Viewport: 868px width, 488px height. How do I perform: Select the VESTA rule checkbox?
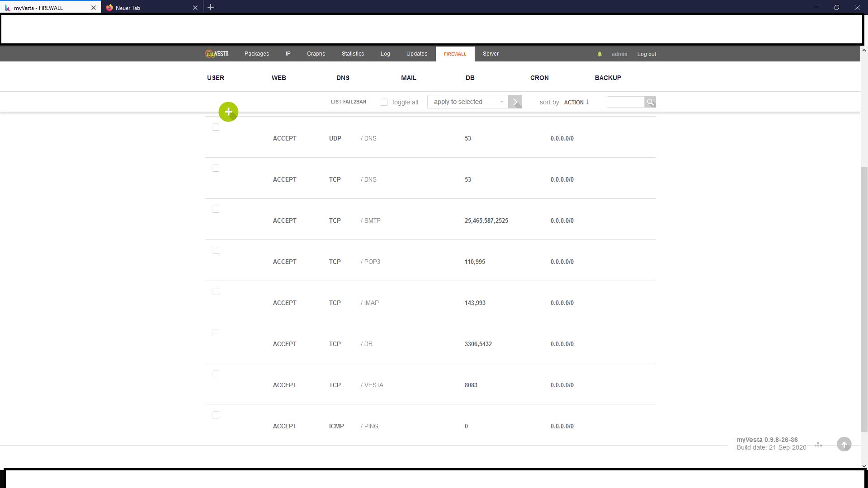(x=216, y=374)
